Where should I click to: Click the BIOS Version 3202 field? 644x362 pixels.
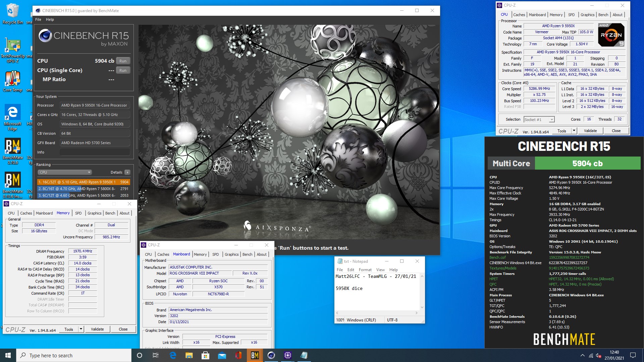[x=218, y=316]
